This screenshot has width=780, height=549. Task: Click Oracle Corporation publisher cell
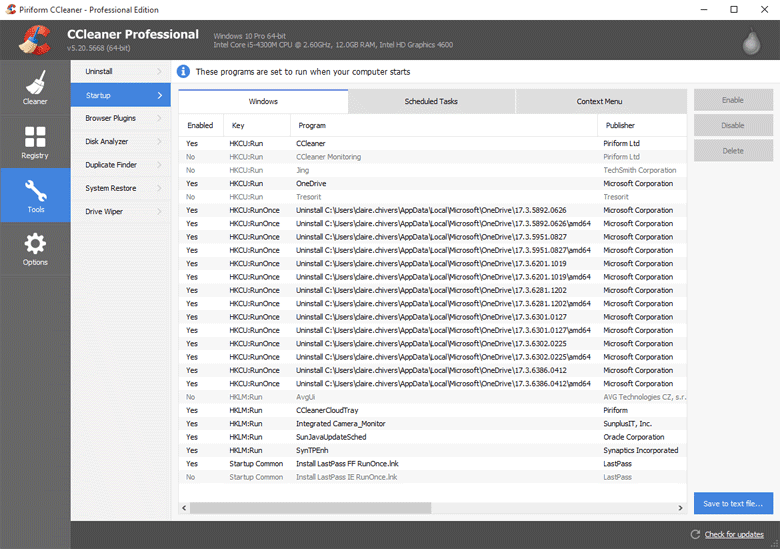(x=634, y=437)
